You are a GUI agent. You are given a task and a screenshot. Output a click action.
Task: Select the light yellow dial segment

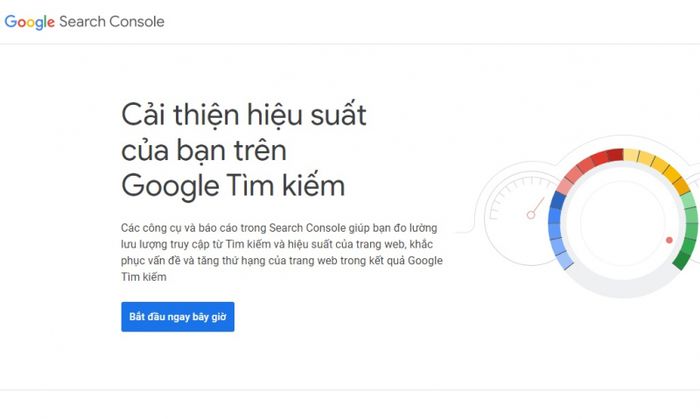tap(631, 155)
